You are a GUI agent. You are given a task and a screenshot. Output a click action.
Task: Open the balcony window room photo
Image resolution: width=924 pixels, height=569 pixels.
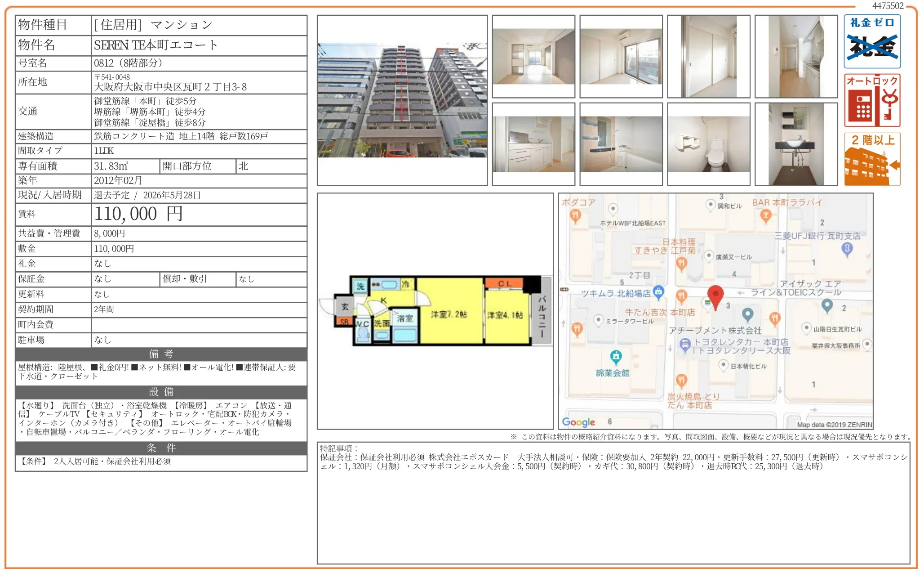621,57
